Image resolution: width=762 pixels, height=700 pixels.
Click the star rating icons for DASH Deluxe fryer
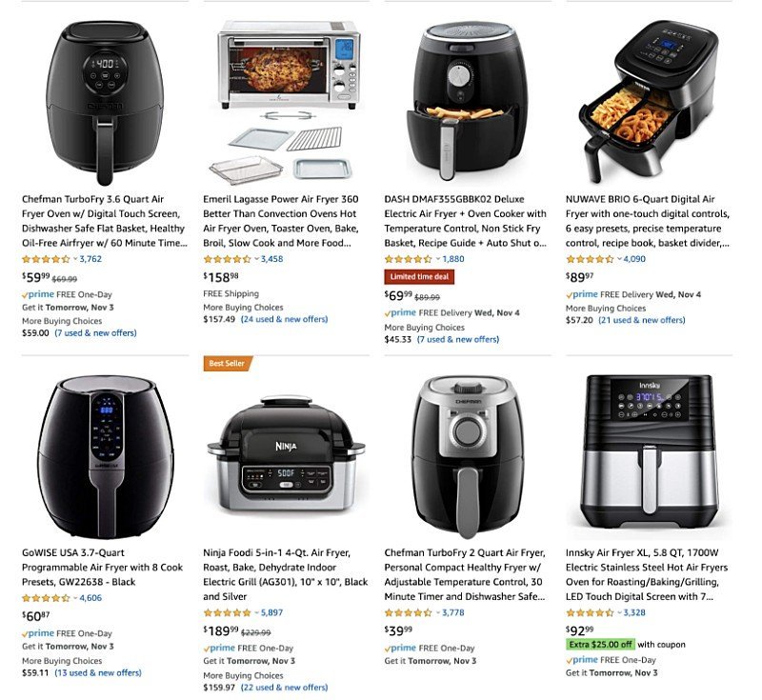[x=409, y=259]
